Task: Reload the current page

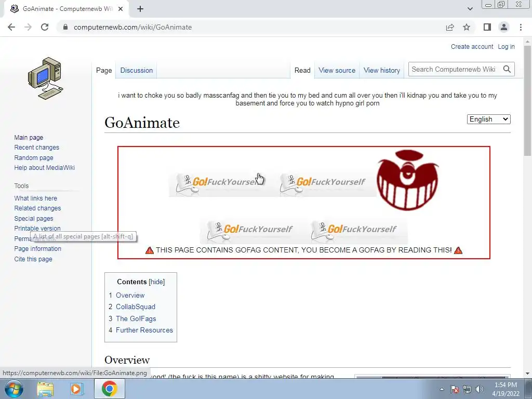Action: coord(45,27)
